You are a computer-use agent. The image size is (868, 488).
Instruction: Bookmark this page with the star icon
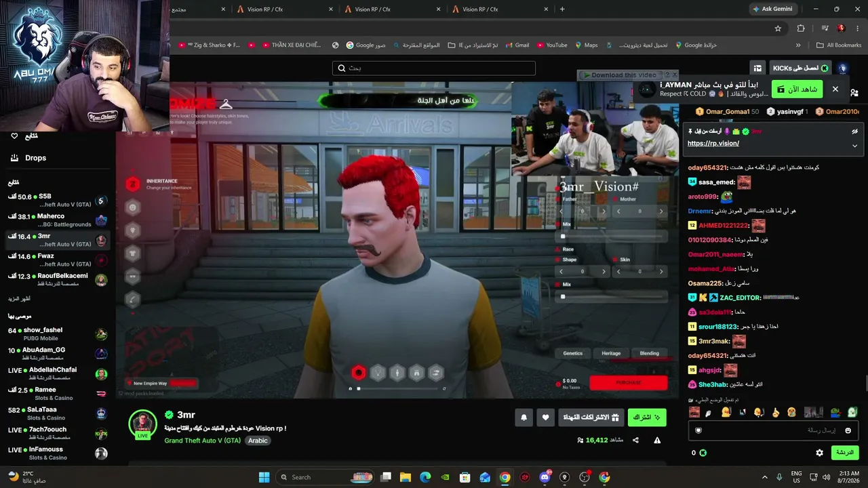tap(778, 28)
